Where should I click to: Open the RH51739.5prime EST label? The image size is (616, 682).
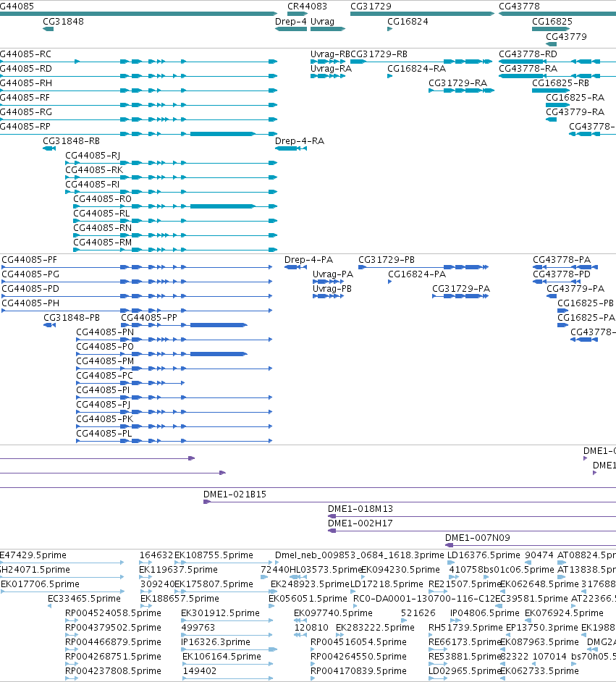(x=465, y=627)
